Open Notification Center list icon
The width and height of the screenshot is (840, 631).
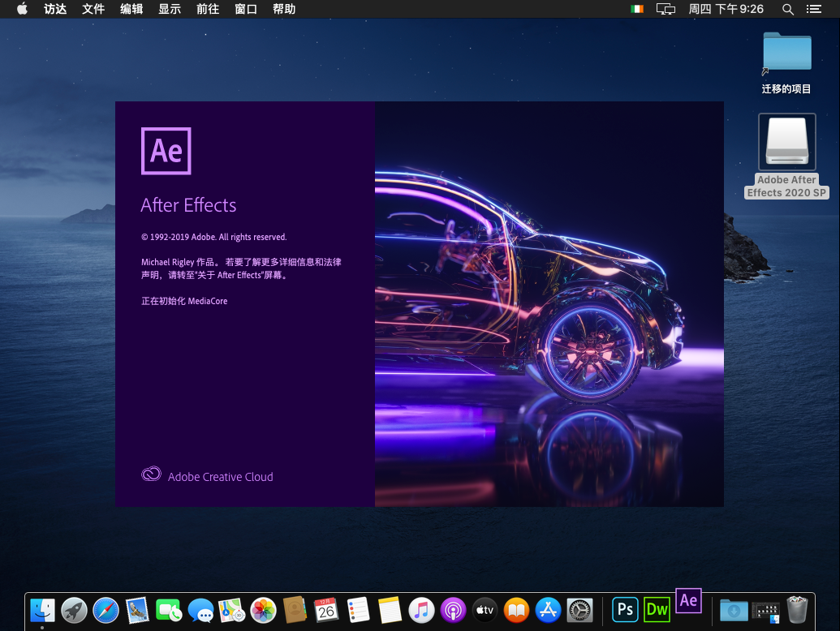pyautogui.click(x=814, y=9)
